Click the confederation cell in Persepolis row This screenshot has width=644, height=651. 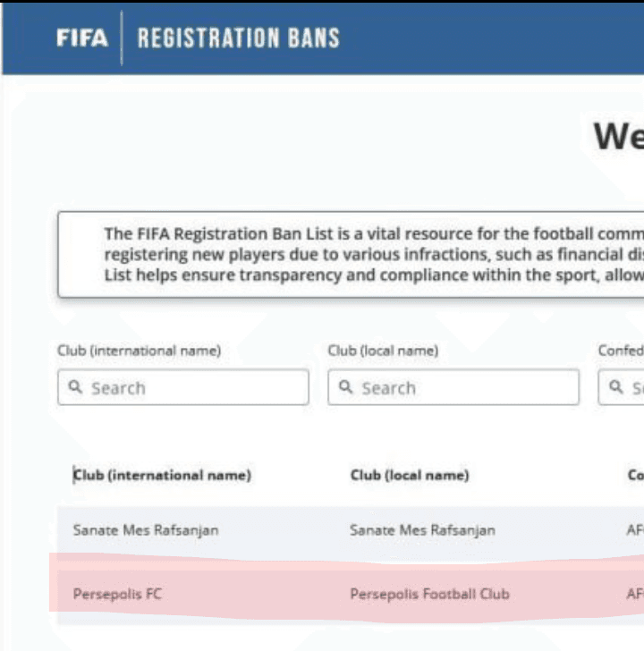point(635,594)
